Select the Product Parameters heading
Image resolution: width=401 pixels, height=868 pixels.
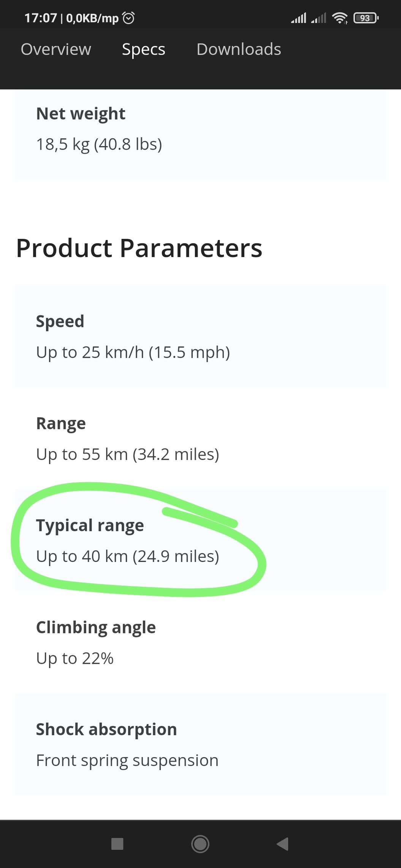click(139, 248)
